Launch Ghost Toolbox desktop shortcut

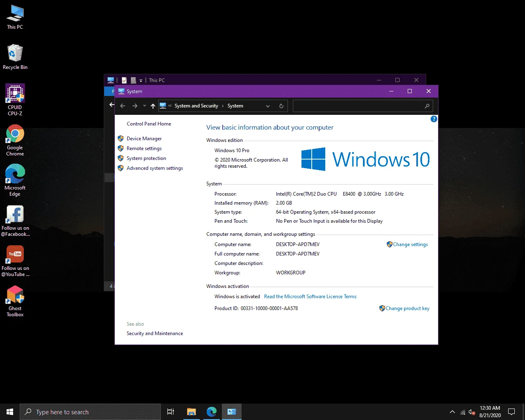15,301
